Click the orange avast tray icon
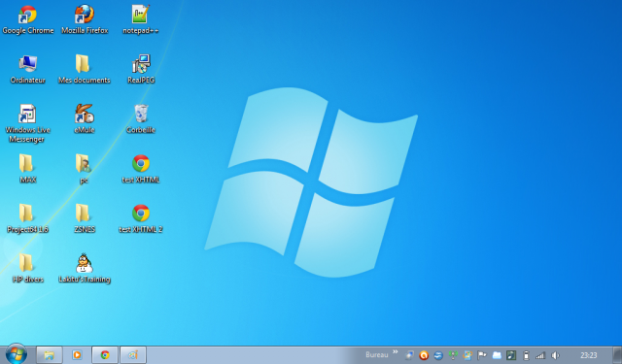The width and height of the screenshot is (622, 364). pyautogui.click(x=424, y=355)
